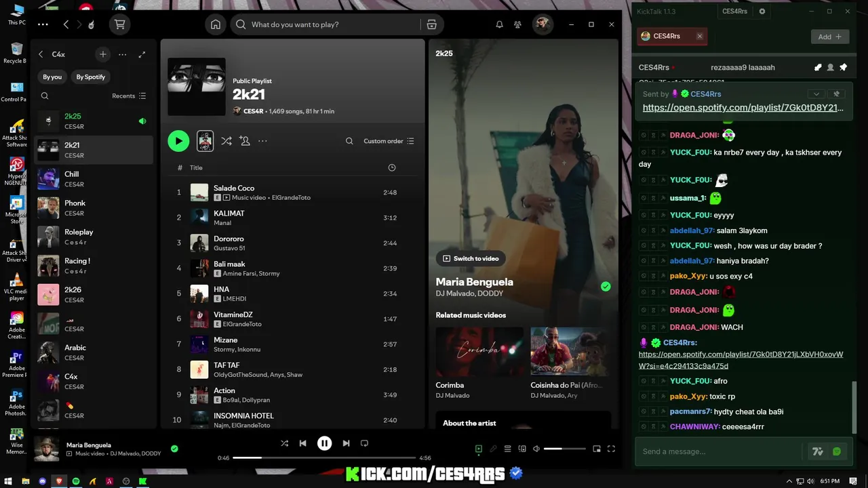Open Connect to a device

[522, 449]
